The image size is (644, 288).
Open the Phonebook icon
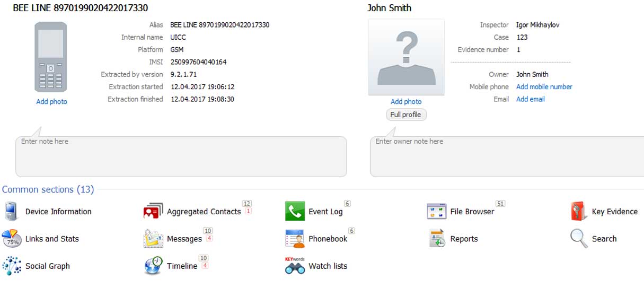(x=295, y=239)
